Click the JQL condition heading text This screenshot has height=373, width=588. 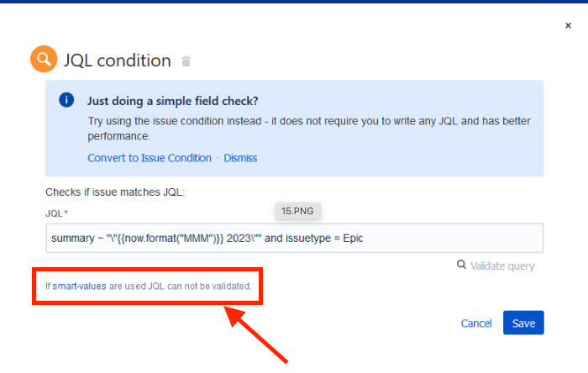pyautogui.click(x=118, y=60)
